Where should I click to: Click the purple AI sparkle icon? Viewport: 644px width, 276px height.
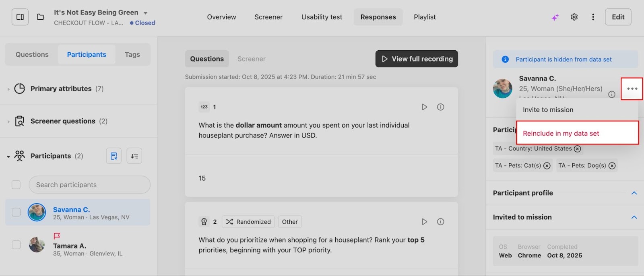[x=555, y=17]
